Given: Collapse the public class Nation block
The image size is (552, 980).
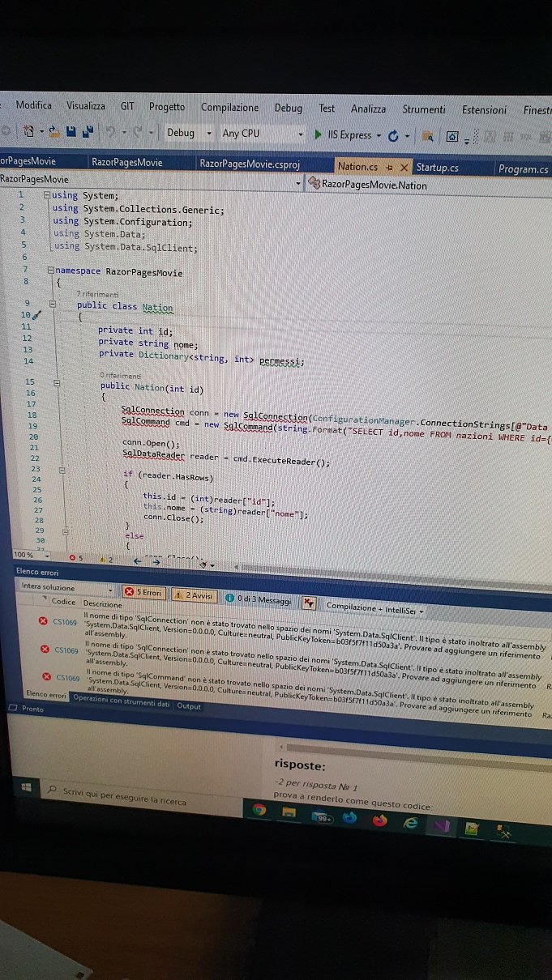Looking at the screenshot, I should (x=53, y=305).
